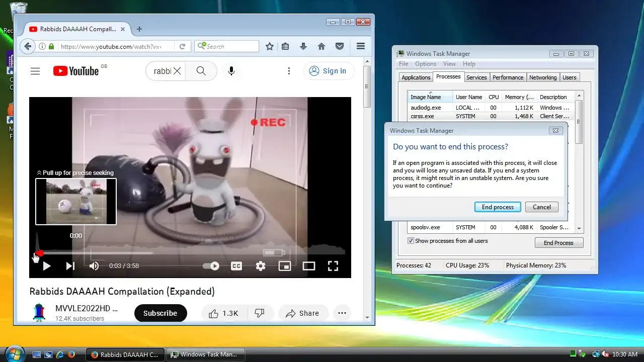Switch to Applications tab
This screenshot has height=362, width=644.
[416, 77]
